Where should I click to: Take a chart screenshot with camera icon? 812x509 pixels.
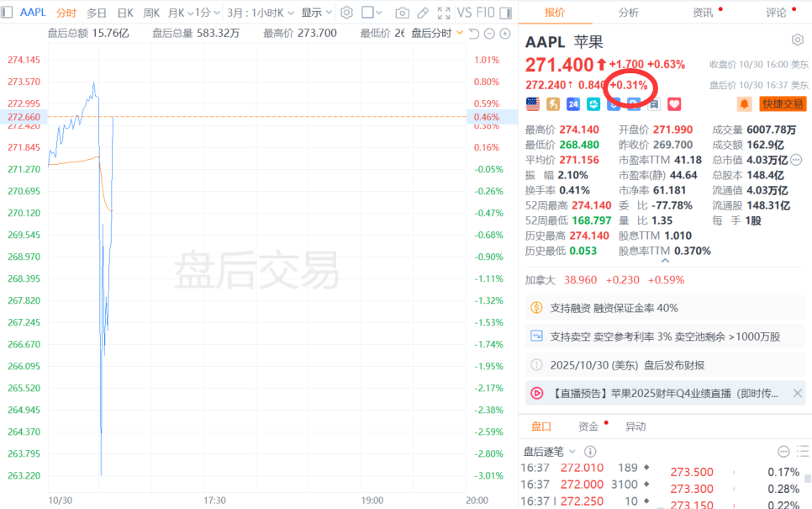[x=402, y=13]
